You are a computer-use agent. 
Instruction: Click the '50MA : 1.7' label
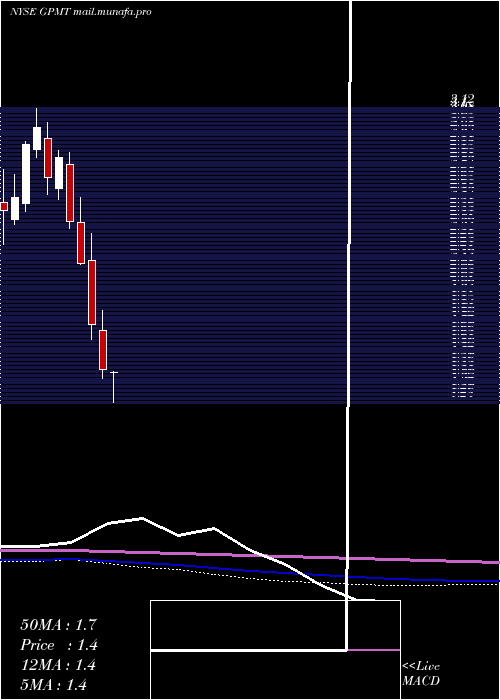[x=58, y=625]
